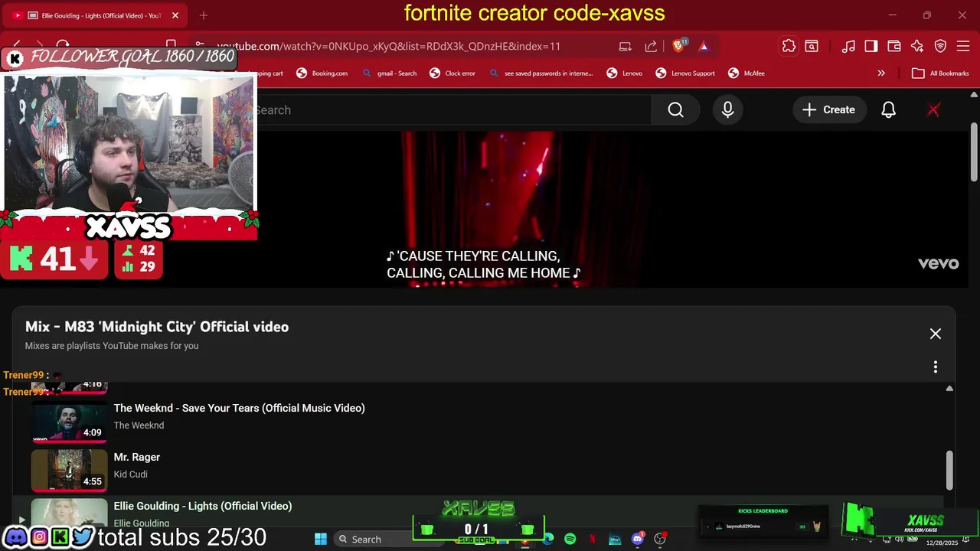
Task: Open the All Bookmarks folder
Action: click(941, 73)
